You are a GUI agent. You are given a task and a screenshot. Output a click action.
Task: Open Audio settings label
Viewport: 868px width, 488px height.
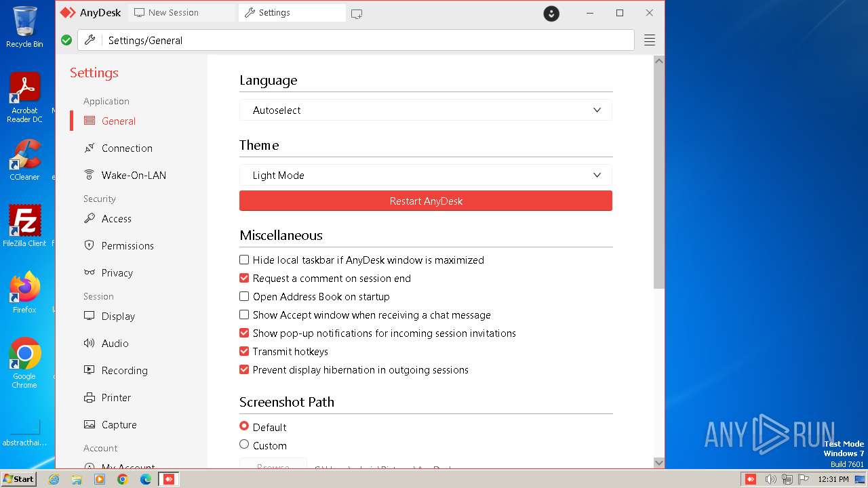click(x=115, y=344)
